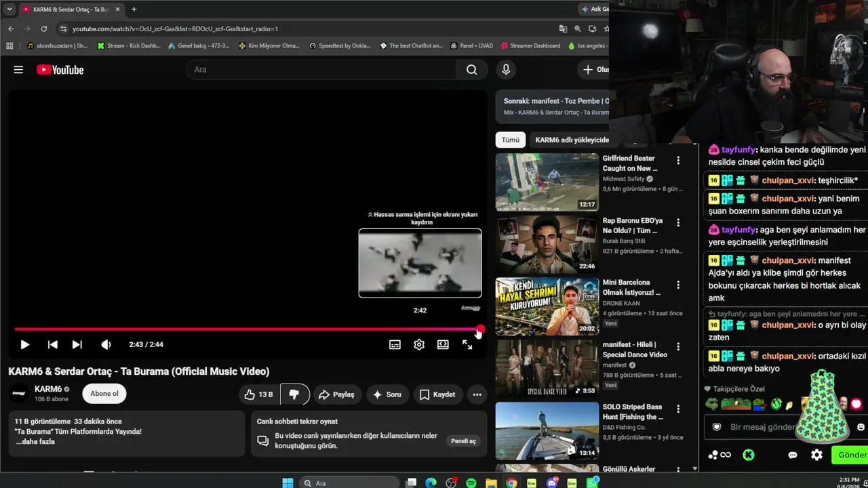
Task: Subscribe with the Abone ol button
Action: (x=104, y=394)
